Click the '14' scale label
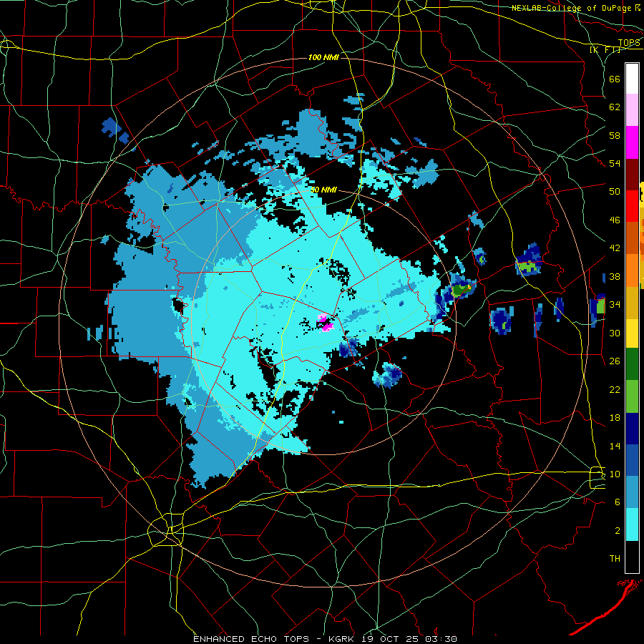The image size is (644, 644). click(615, 446)
